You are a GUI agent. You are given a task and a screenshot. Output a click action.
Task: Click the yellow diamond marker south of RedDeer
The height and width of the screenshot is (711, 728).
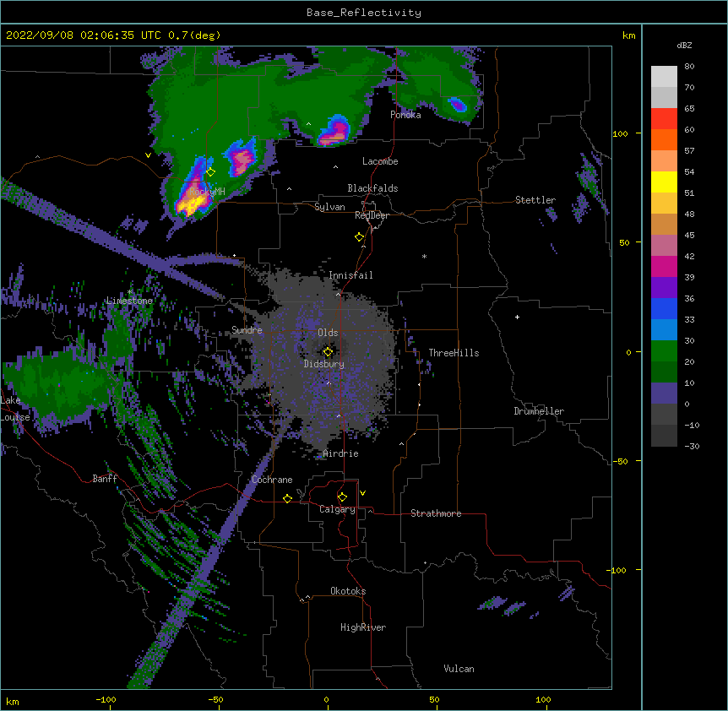pyautogui.click(x=359, y=237)
